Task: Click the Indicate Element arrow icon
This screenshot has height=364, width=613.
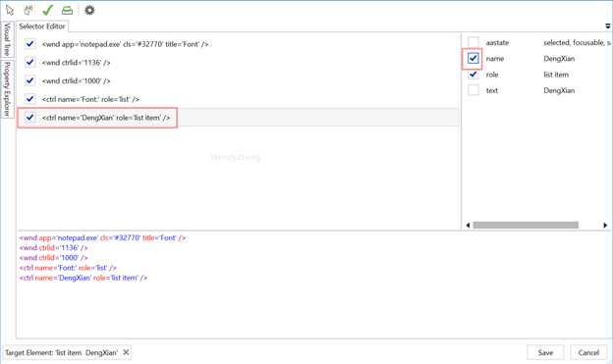Action: [10, 10]
